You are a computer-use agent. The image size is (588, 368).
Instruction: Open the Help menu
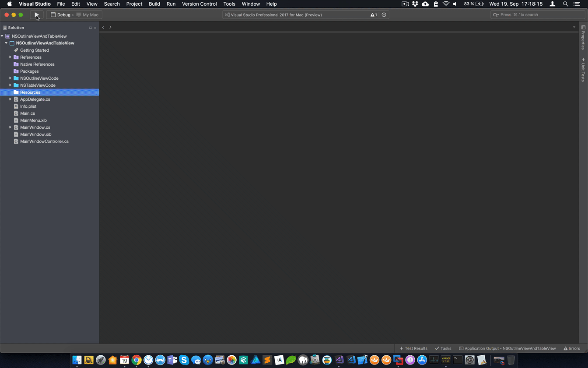271,4
